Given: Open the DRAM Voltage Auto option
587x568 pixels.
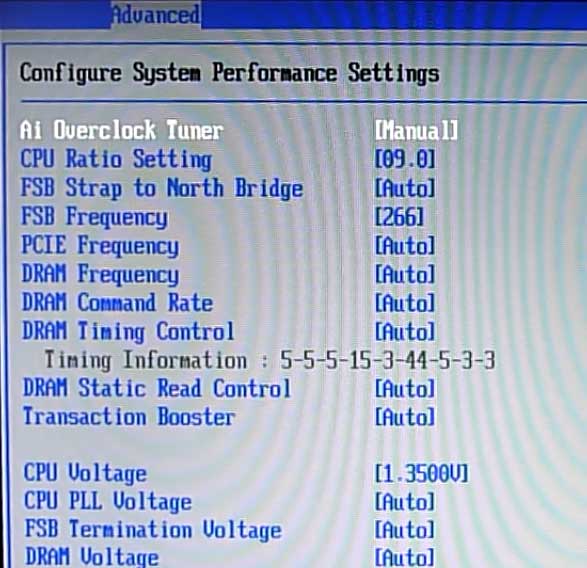Looking at the screenshot, I should click(x=405, y=558).
